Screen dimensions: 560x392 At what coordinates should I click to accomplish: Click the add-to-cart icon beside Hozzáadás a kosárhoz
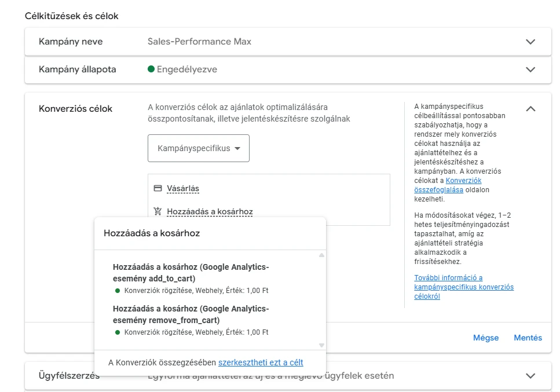click(158, 211)
